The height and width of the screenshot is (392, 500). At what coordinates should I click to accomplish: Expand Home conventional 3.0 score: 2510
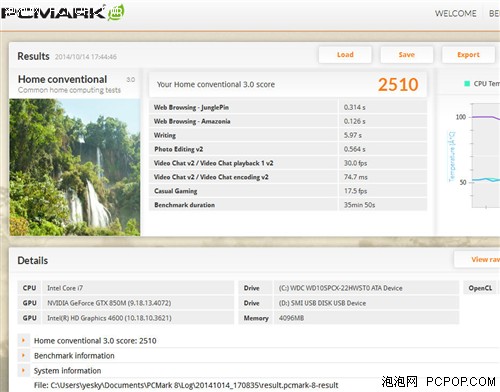23,340
